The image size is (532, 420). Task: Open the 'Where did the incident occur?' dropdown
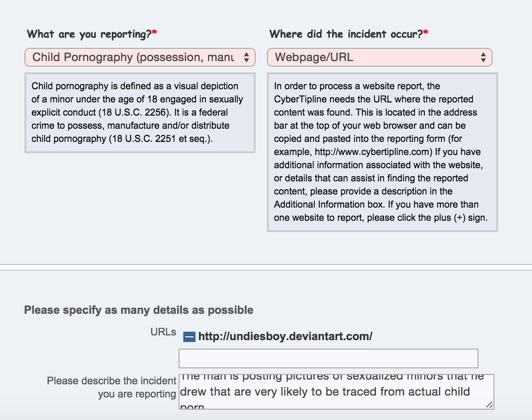click(x=380, y=57)
